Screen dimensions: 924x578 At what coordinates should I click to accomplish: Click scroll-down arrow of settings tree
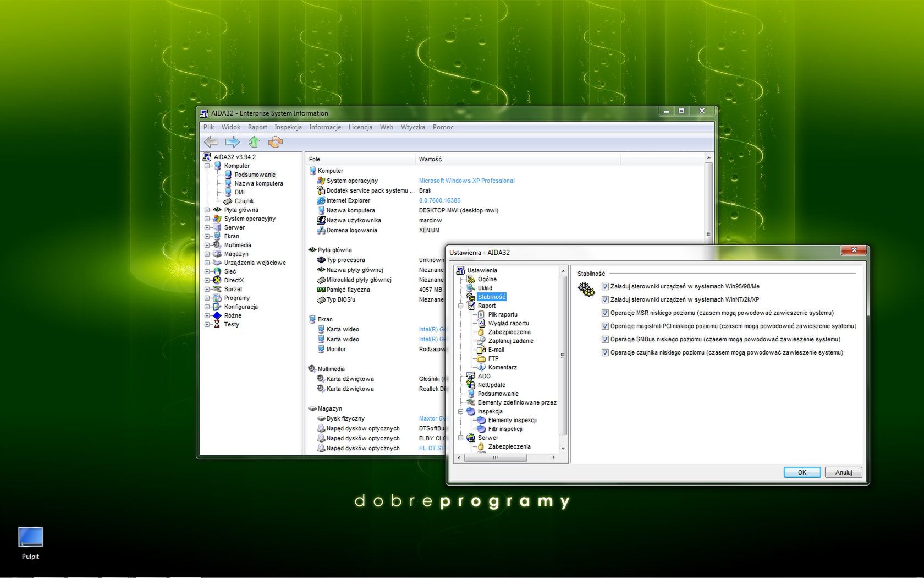pos(563,449)
